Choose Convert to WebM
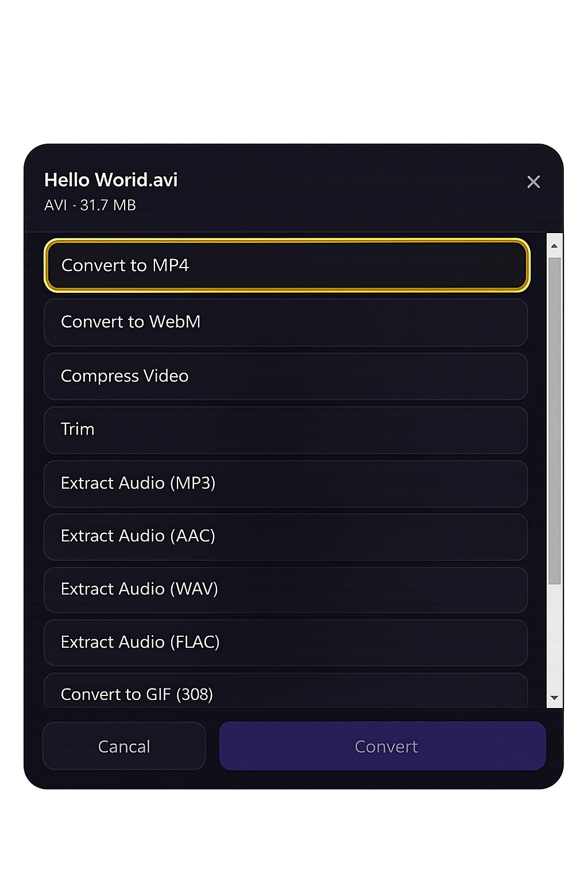 (286, 322)
